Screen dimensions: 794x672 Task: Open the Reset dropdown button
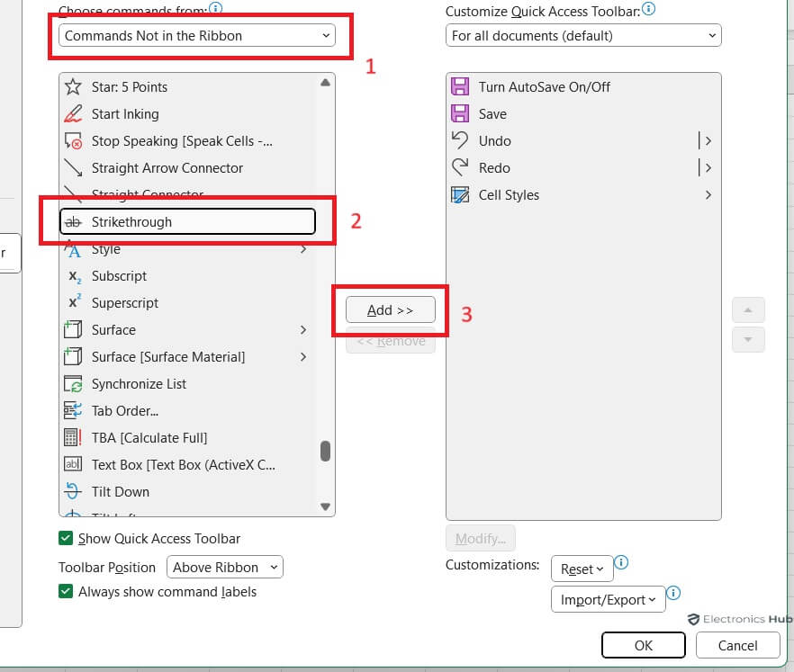point(582,569)
